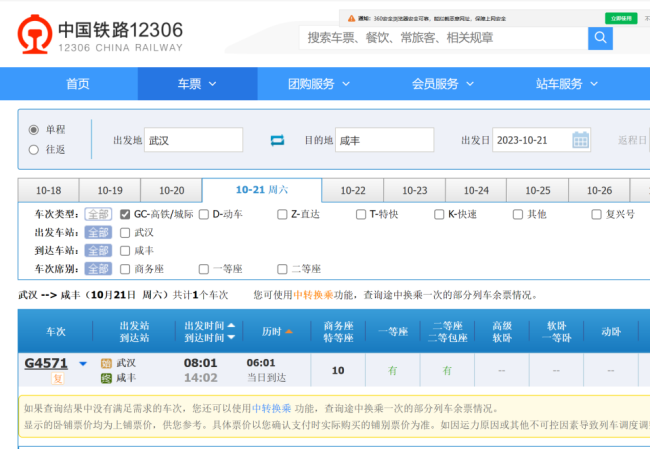Check the 二等座 seat class filter
This screenshot has width=650, height=449.
(x=282, y=269)
